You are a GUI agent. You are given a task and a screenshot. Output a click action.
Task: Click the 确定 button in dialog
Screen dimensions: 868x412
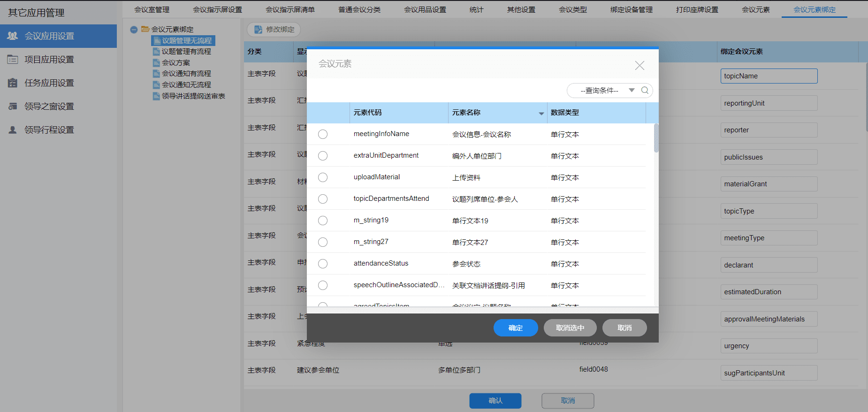coord(516,328)
